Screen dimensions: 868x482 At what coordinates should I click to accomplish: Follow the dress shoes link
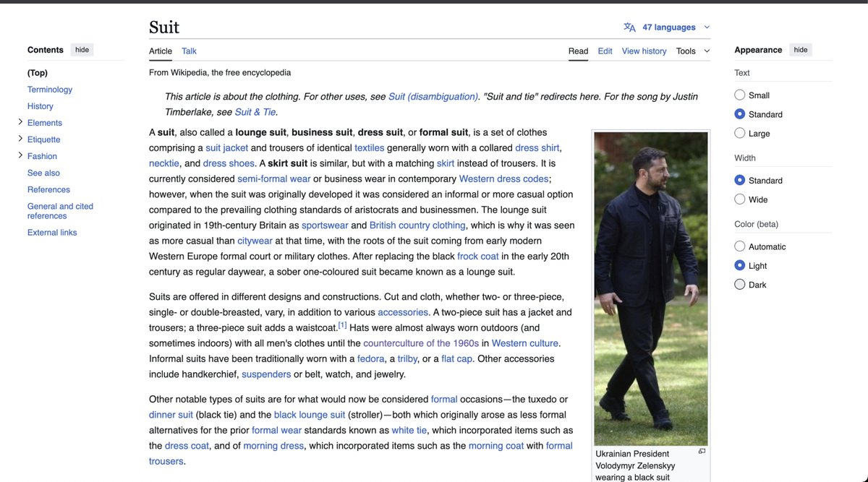(229, 163)
